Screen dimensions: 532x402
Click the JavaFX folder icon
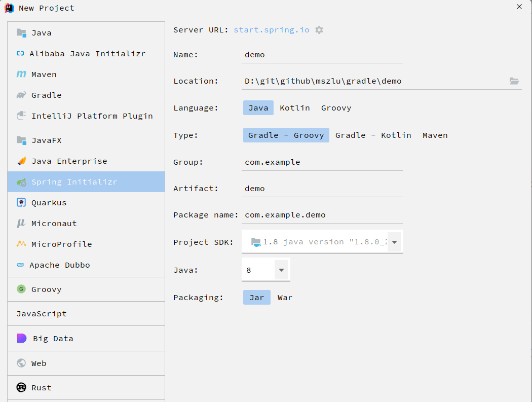(x=21, y=140)
